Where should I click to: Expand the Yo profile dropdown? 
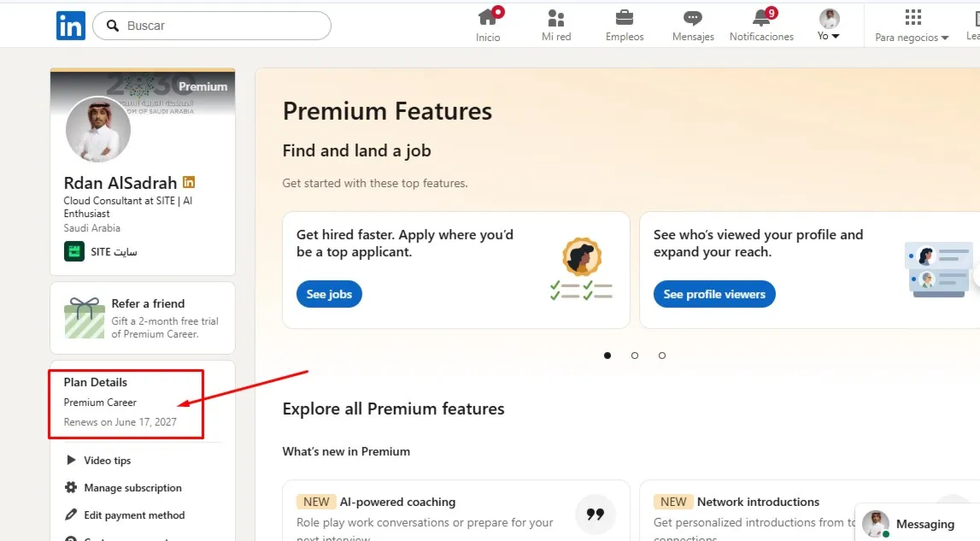829,25
